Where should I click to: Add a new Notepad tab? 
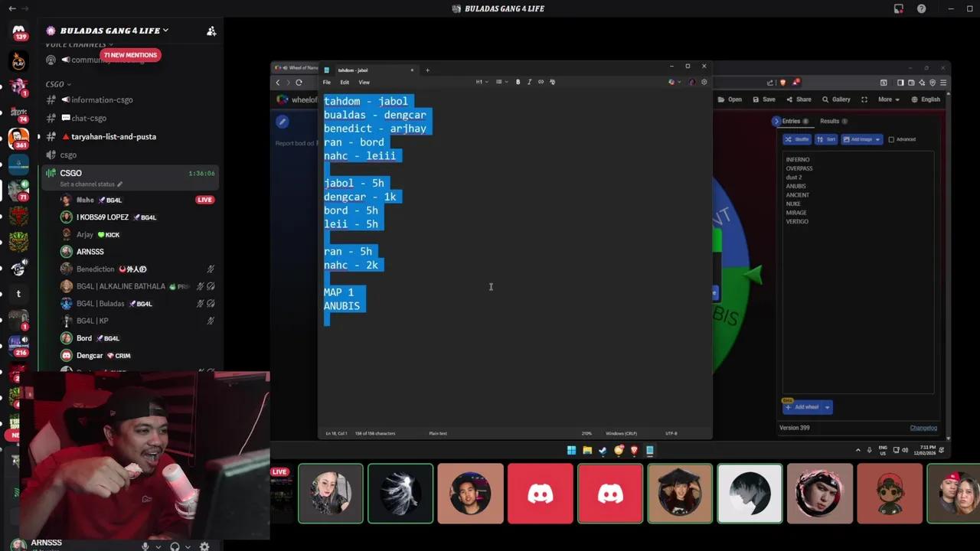point(427,70)
